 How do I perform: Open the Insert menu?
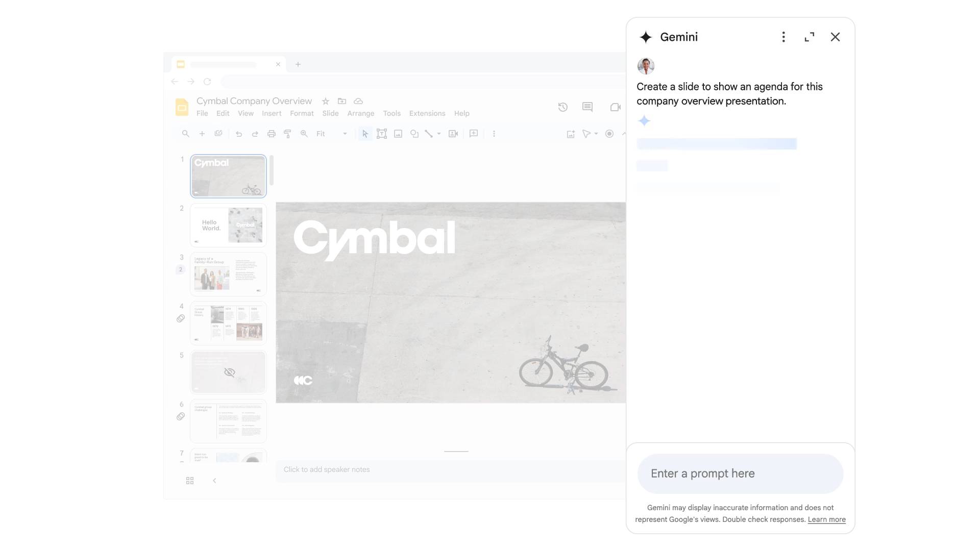[272, 113]
